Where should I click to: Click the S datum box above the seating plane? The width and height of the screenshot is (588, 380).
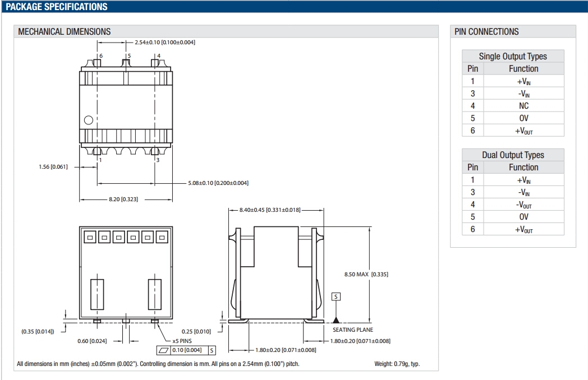[x=336, y=296]
